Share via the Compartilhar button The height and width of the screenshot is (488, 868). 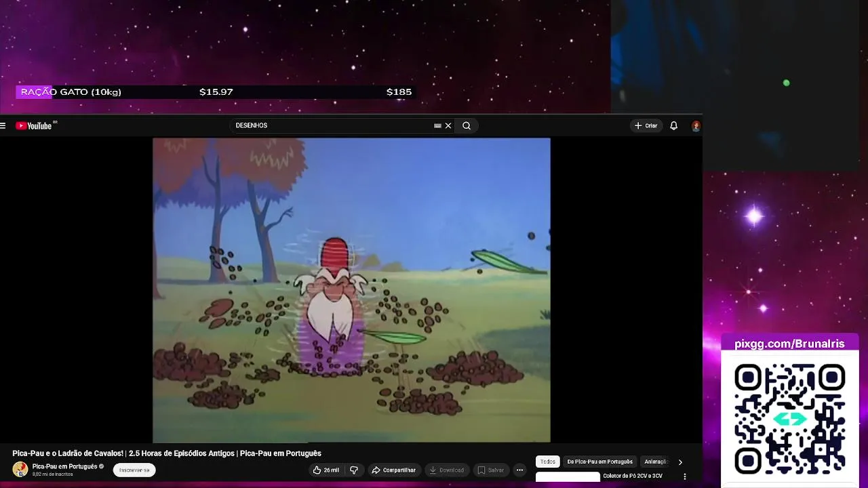pos(393,470)
